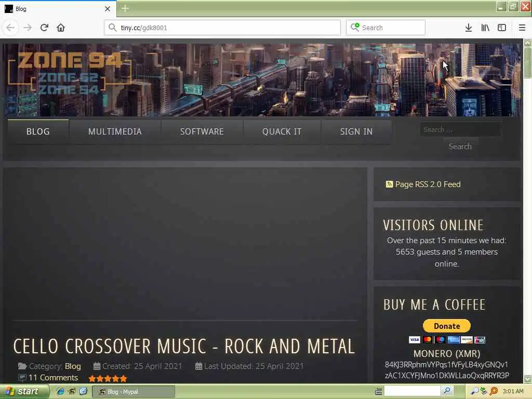Viewport: 532px width, 399px height.
Task: Click the site search input field
Action: tap(460, 129)
